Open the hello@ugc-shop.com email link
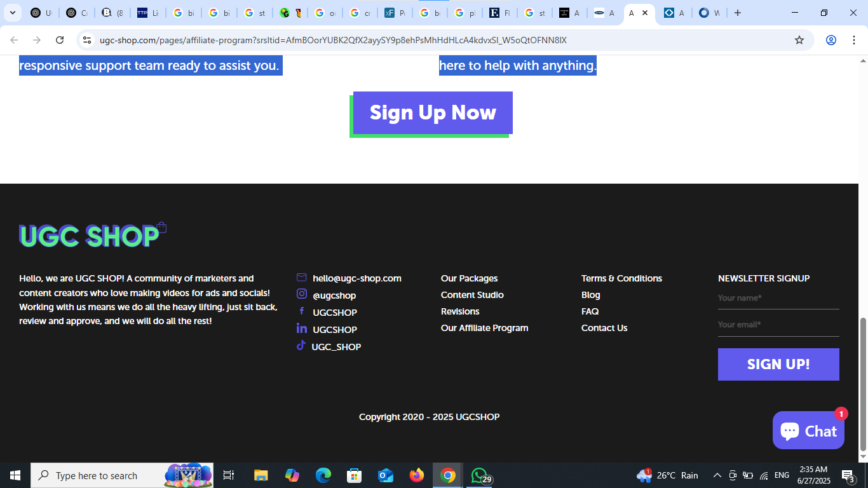 pos(357,278)
